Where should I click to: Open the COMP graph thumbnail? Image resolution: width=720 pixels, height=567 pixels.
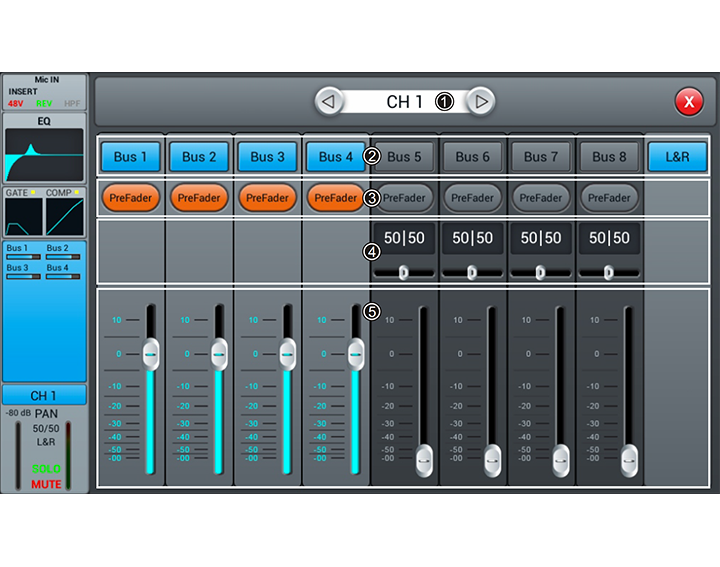tap(65, 215)
